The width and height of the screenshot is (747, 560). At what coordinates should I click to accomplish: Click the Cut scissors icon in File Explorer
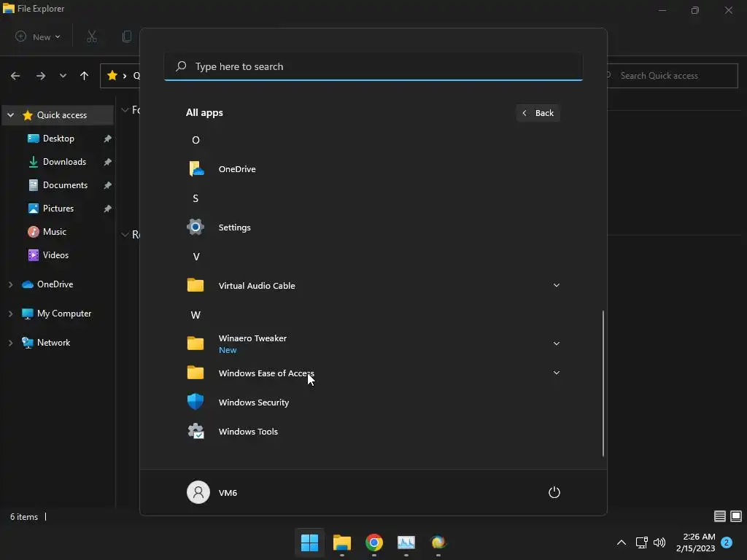click(x=92, y=36)
